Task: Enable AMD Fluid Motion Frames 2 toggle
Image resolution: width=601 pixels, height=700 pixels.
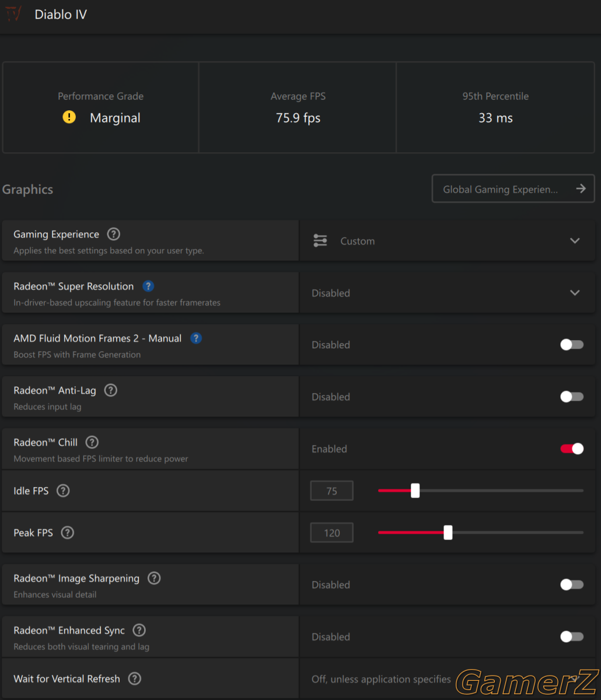Action: [x=572, y=345]
